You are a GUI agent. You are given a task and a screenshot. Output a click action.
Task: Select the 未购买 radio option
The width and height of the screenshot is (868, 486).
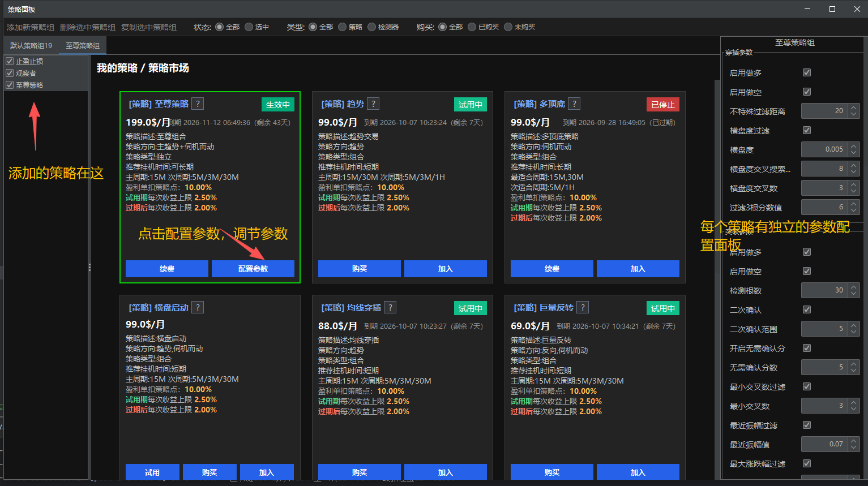pos(508,27)
